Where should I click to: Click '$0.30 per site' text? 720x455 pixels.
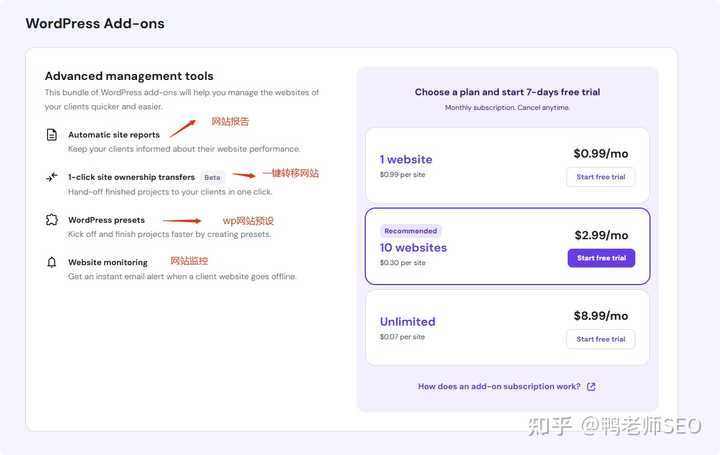(x=403, y=263)
